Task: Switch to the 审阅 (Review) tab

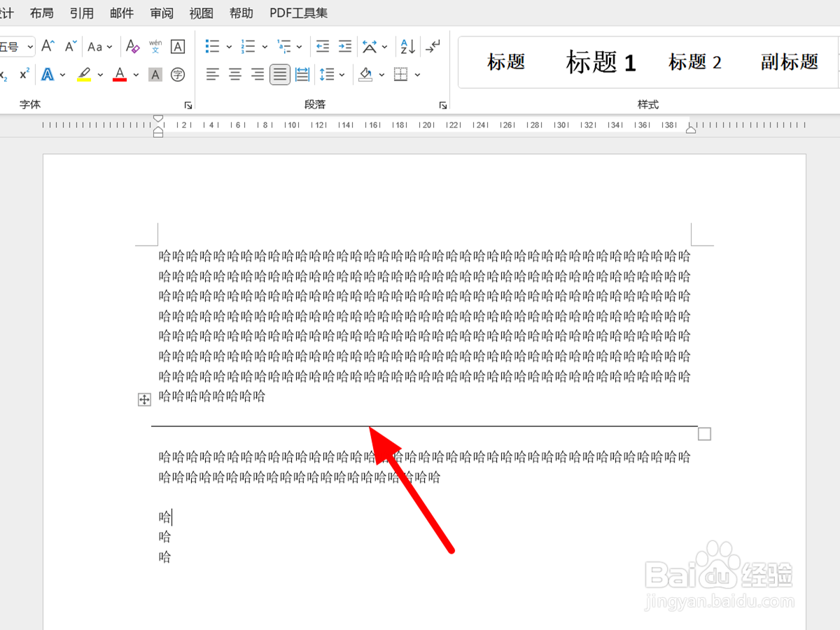Action: click(162, 13)
